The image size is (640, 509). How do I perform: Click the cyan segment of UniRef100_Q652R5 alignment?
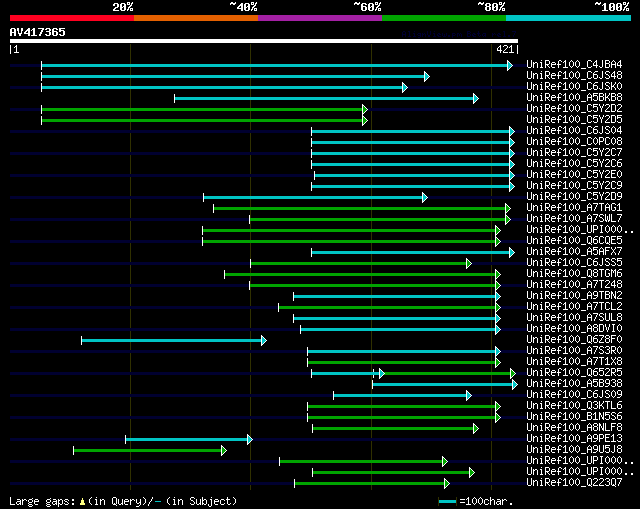[346, 373]
